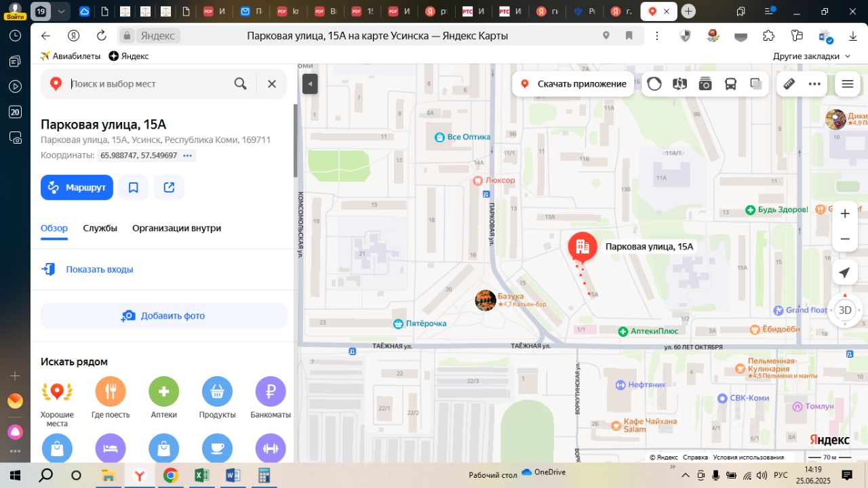This screenshot has height=488, width=868.
Task: Toggle 3D map tilt button
Action: [845, 310]
